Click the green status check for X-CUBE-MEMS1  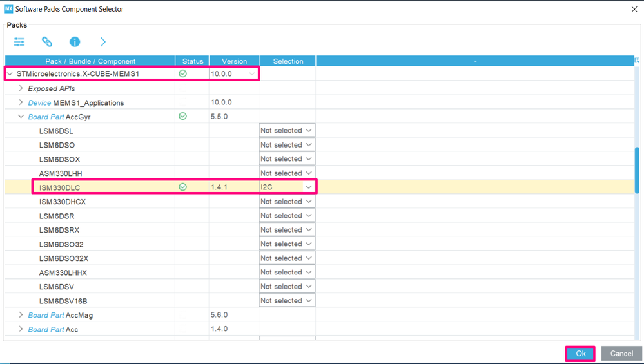[183, 73]
